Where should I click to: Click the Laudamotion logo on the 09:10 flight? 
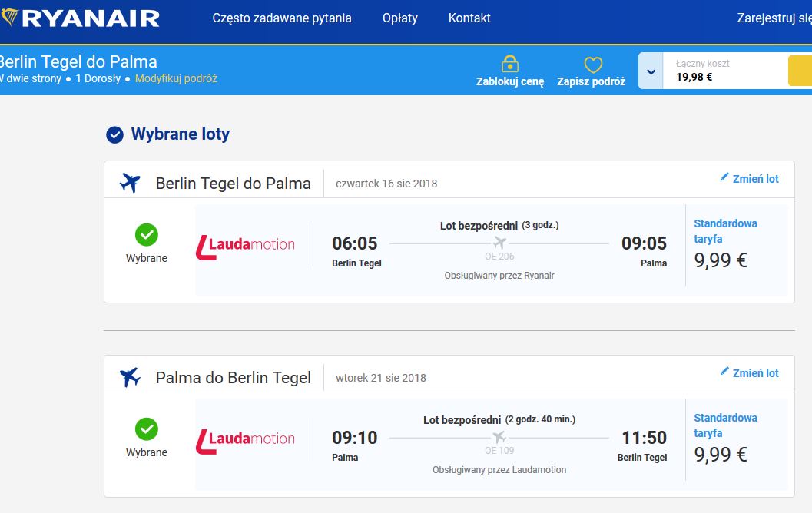pos(245,441)
